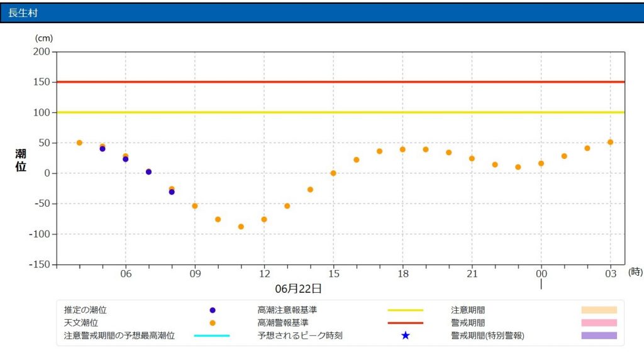The image size is (644, 358).
Task: Click the red 150 cm warning threshold line
Action: (340, 82)
